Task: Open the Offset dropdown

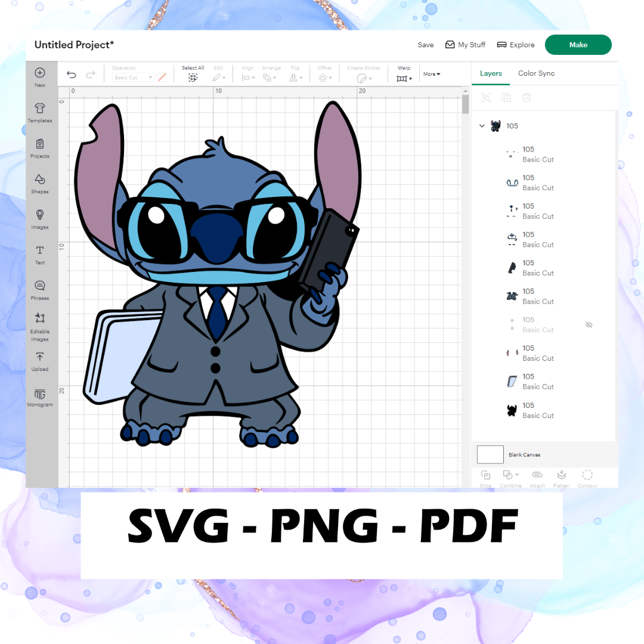Action: coord(325,77)
